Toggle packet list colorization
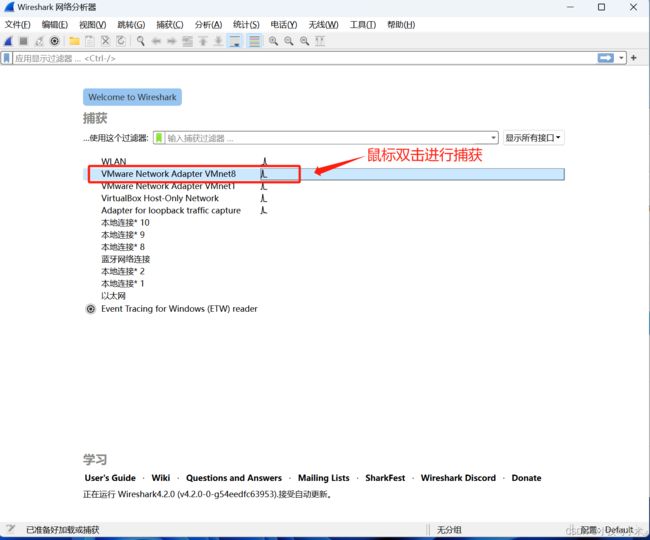 point(254,41)
